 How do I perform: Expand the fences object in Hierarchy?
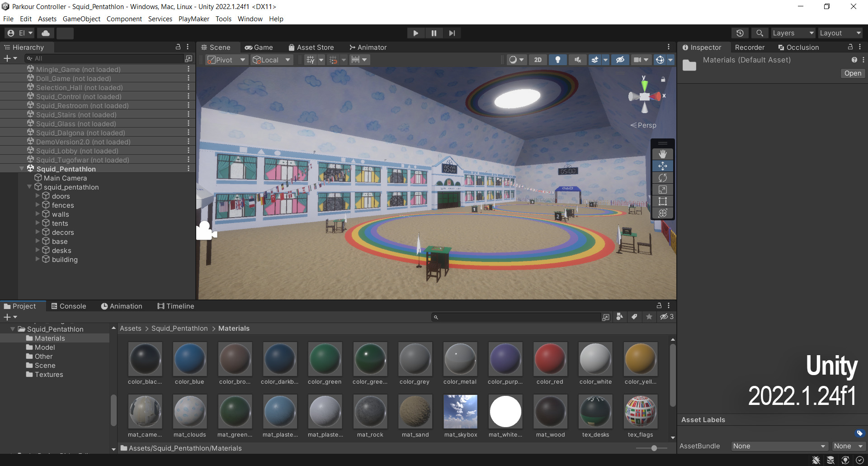point(38,205)
